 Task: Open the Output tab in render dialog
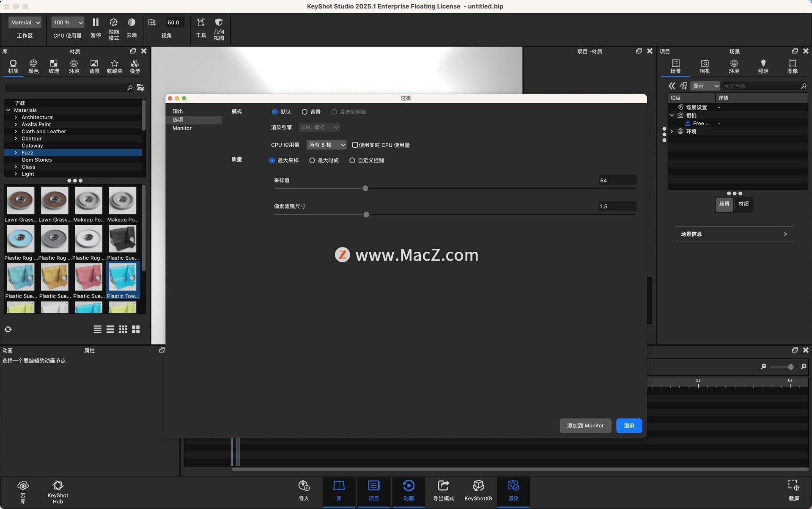pyautogui.click(x=178, y=111)
